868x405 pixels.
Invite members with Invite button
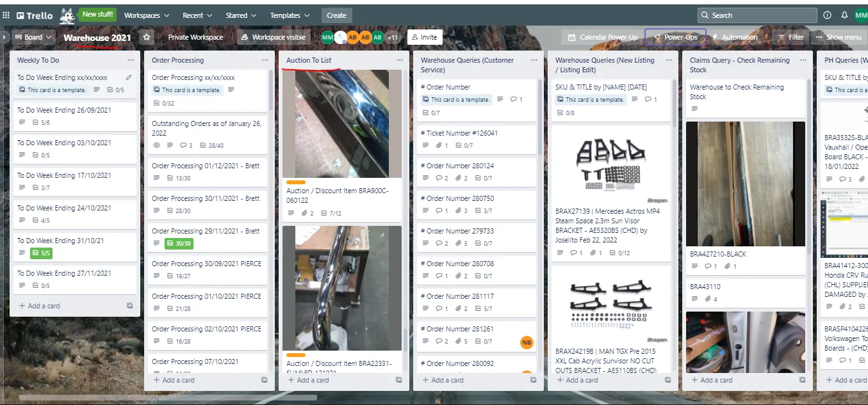(x=423, y=37)
